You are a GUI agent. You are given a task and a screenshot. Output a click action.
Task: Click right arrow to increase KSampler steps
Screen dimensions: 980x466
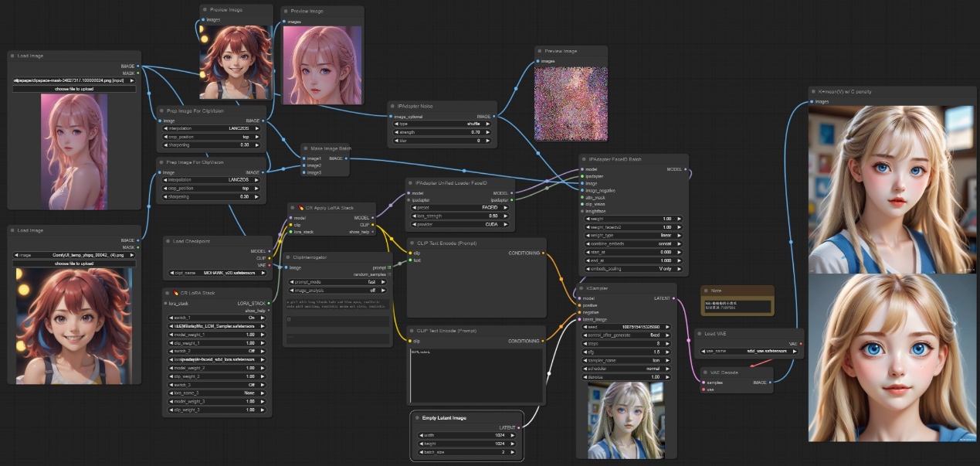[x=673, y=343]
